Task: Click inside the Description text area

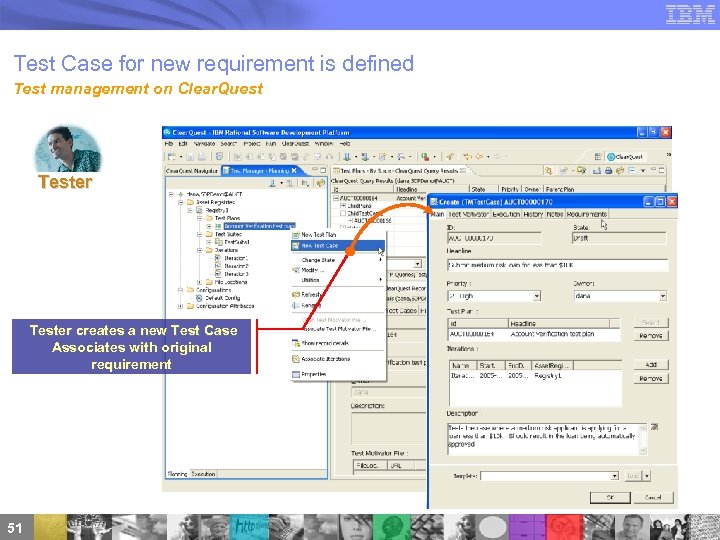Action: click(x=543, y=439)
